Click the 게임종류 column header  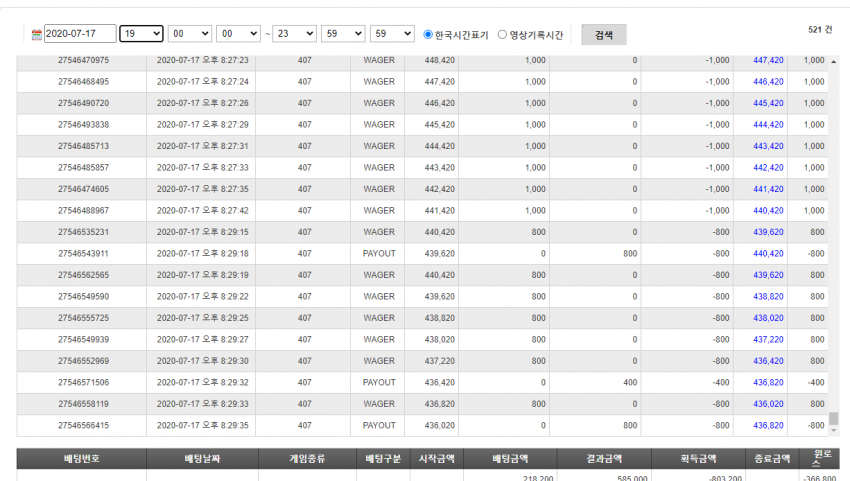click(x=307, y=459)
